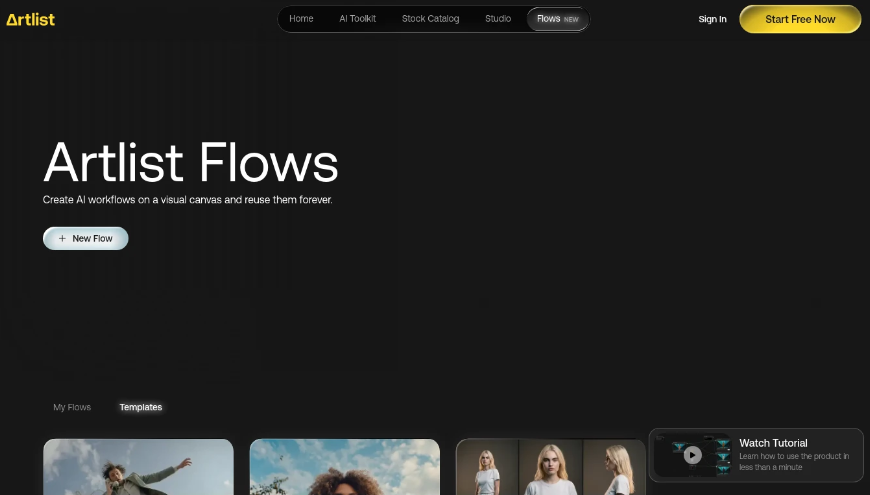Create a New Flow

point(85,239)
